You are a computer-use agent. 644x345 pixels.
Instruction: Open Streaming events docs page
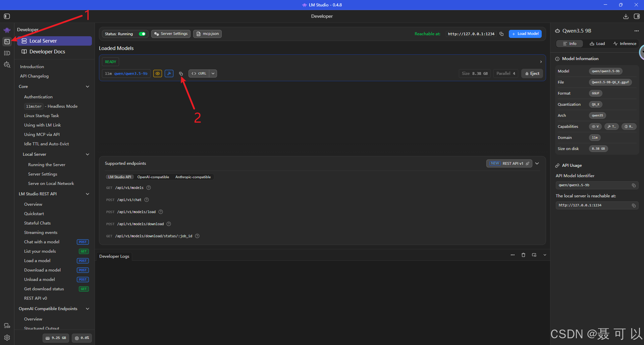(x=41, y=233)
